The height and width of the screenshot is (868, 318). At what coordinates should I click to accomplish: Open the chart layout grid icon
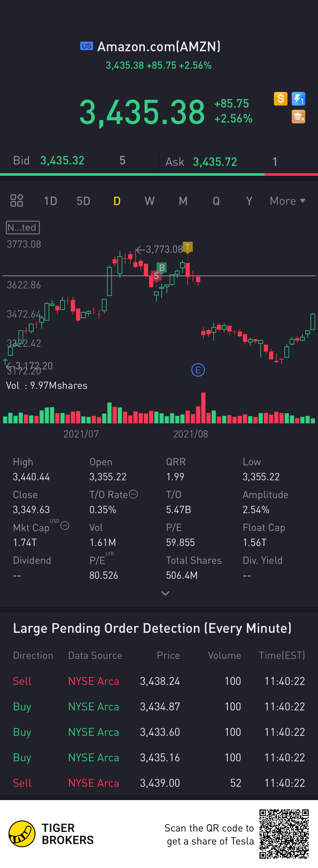pos(16,200)
